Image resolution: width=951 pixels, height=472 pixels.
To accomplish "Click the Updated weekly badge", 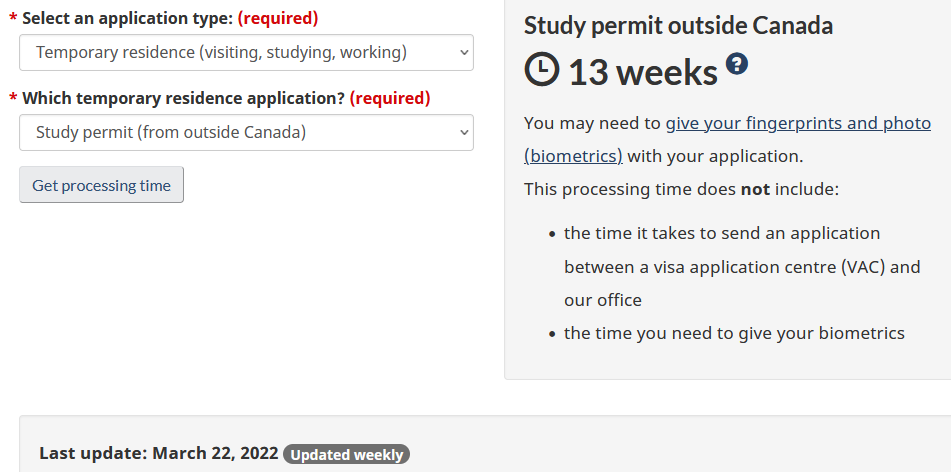I will [x=346, y=455].
